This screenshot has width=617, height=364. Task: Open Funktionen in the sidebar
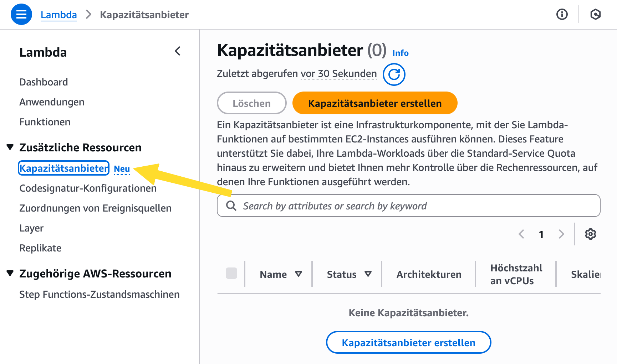[x=45, y=122]
